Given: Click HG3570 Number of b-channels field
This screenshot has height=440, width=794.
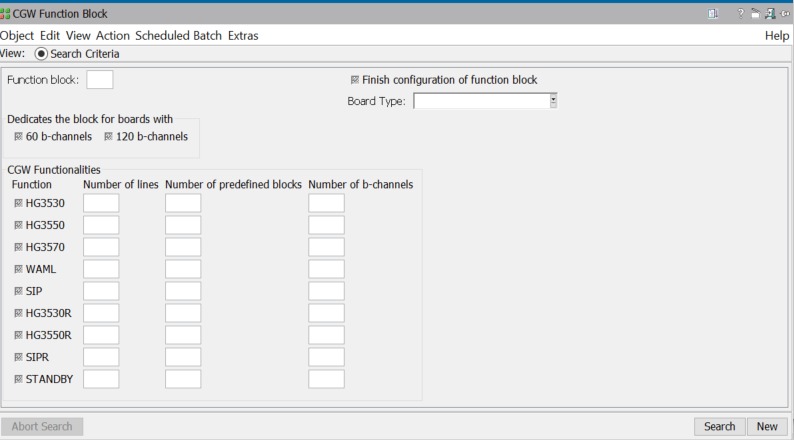Looking at the screenshot, I should pyautogui.click(x=326, y=247).
